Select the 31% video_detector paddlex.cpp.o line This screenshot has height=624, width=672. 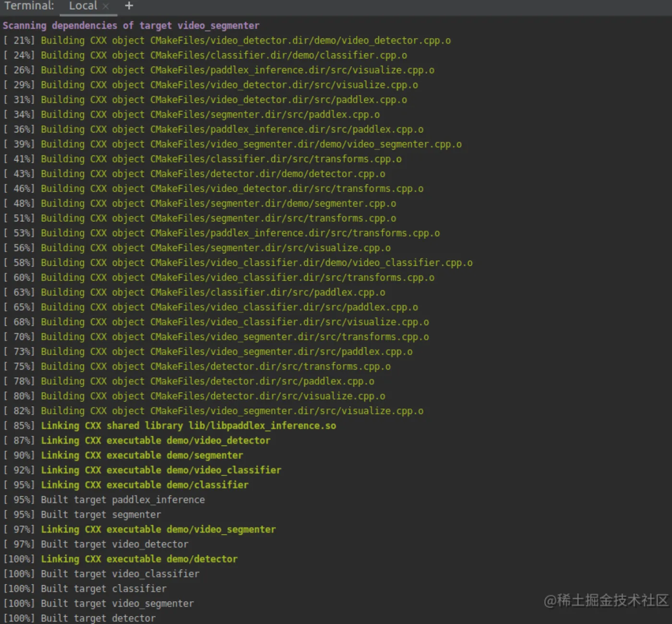pyautogui.click(x=205, y=100)
